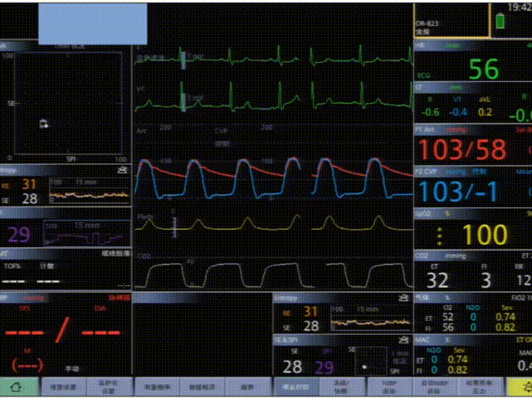This screenshot has height=398, width=532.
Task: Tap alarm-off icon in left Entropy panel
Action: [124, 169]
